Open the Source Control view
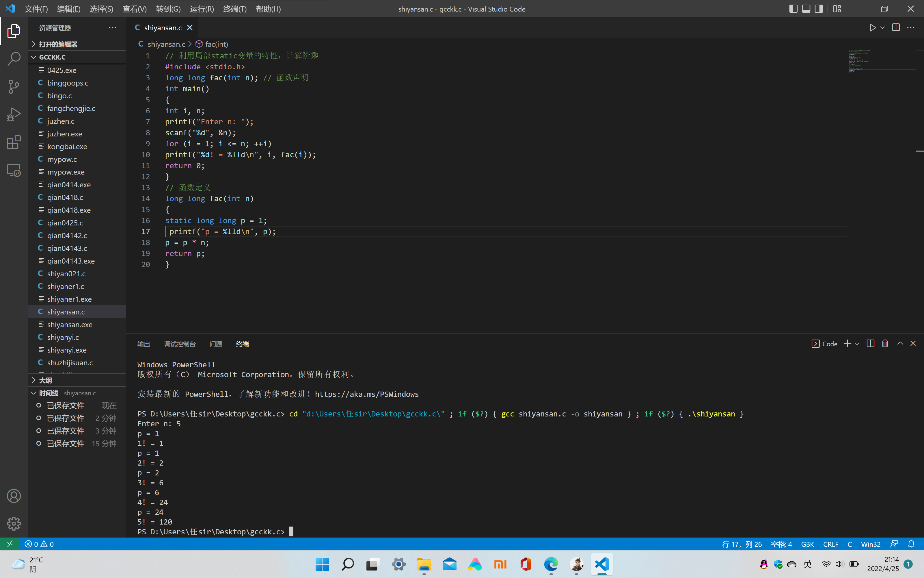The height and width of the screenshot is (578, 924). (14, 86)
